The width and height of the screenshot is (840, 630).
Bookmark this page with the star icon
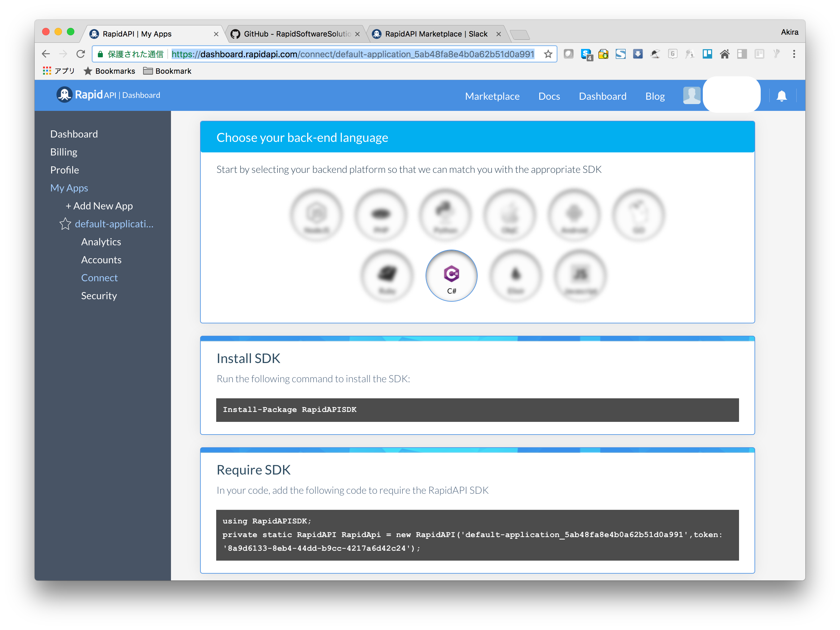pos(548,54)
